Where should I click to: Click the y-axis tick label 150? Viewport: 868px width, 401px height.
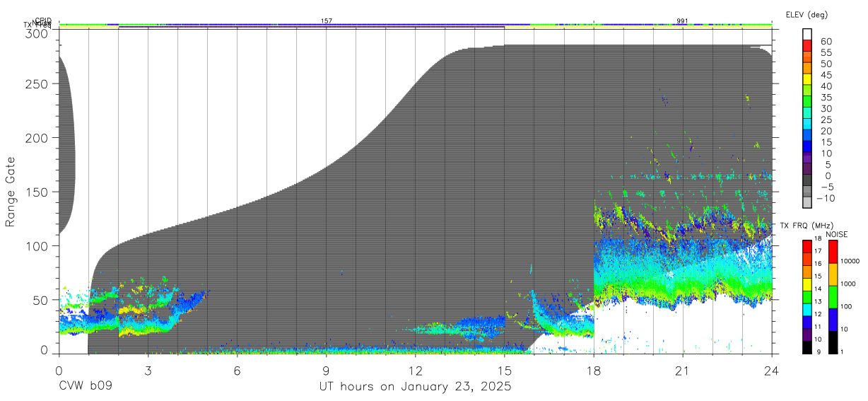pyautogui.click(x=35, y=192)
